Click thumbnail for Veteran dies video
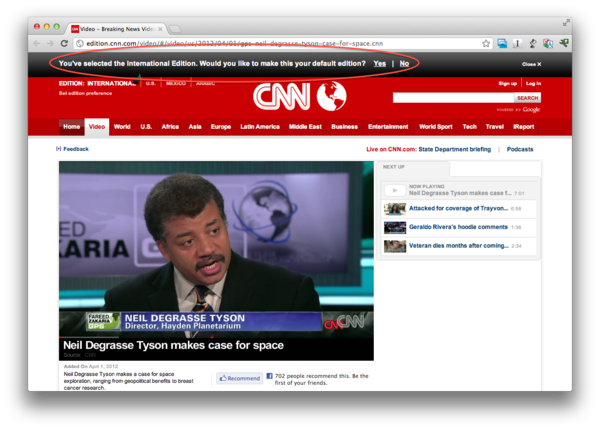600x430 pixels. coord(395,246)
